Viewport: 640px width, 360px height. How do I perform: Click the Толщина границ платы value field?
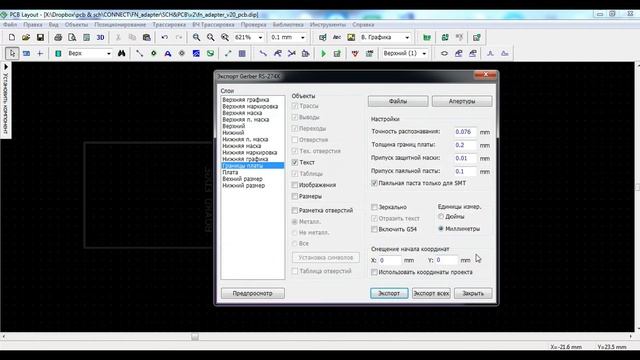(x=466, y=145)
